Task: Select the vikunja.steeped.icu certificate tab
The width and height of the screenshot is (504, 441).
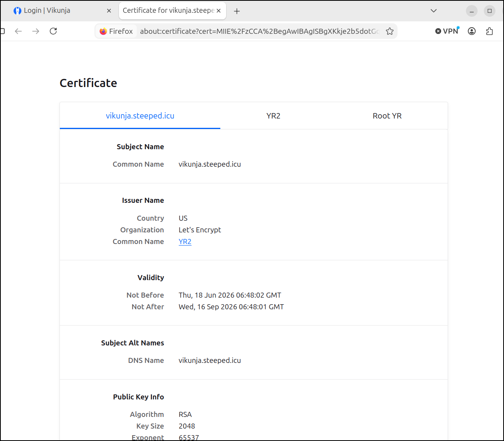Action: pyautogui.click(x=140, y=116)
